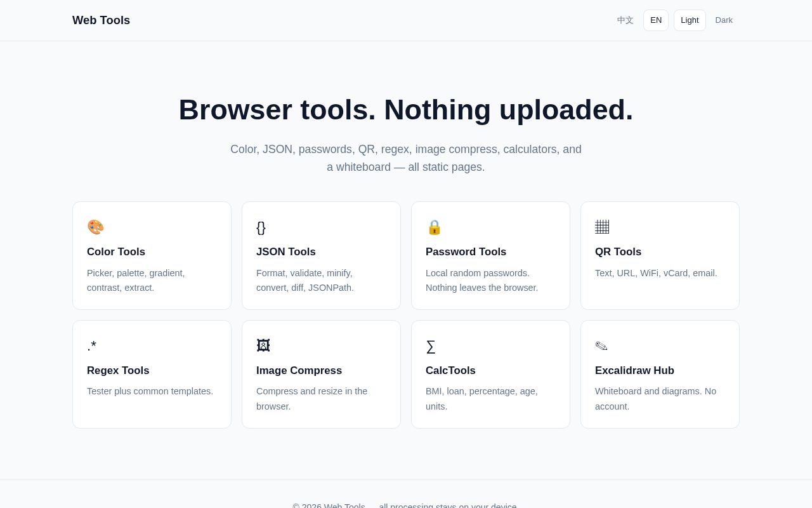This screenshot has height=508, width=812.
Task: Click the 'Format, validate, minify' description
Action: (305, 281)
